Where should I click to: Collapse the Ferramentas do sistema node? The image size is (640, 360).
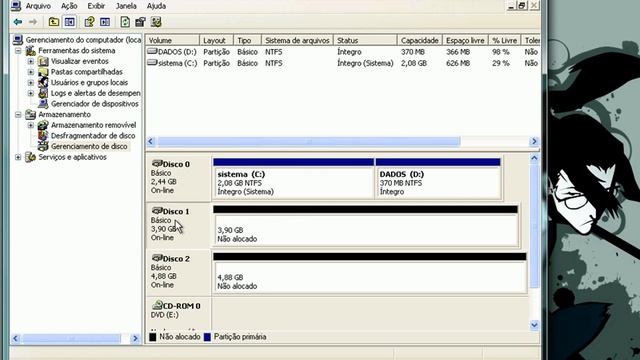(18, 51)
